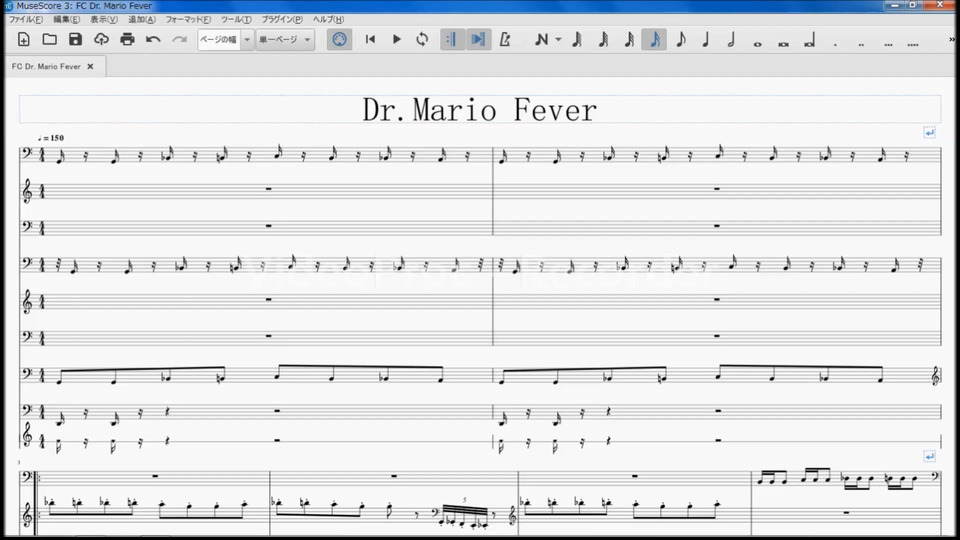The width and height of the screenshot is (960, 540).
Task: Select the whole rest in second staff first measure
Action: coord(268,189)
